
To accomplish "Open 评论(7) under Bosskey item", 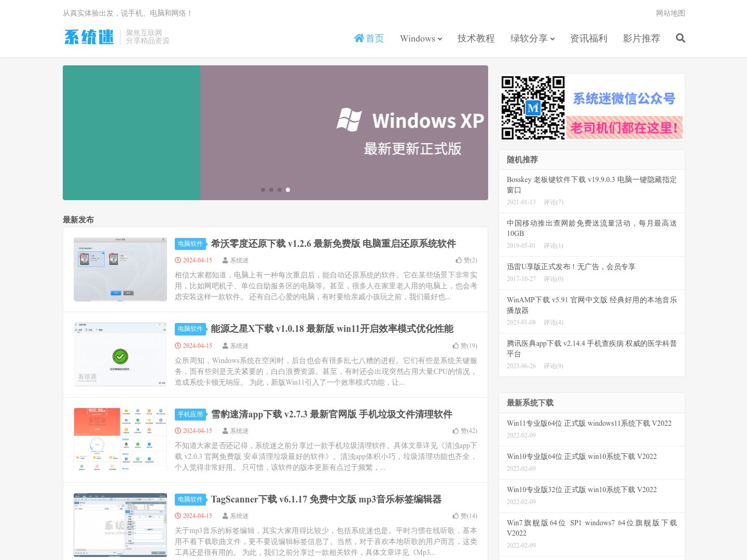I will [x=554, y=202].
